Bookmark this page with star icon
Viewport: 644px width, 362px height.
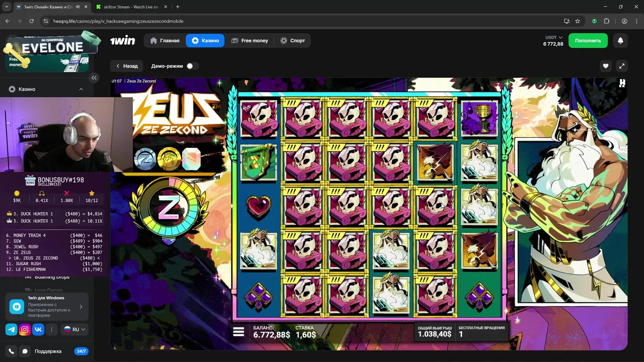click(578, 21)
